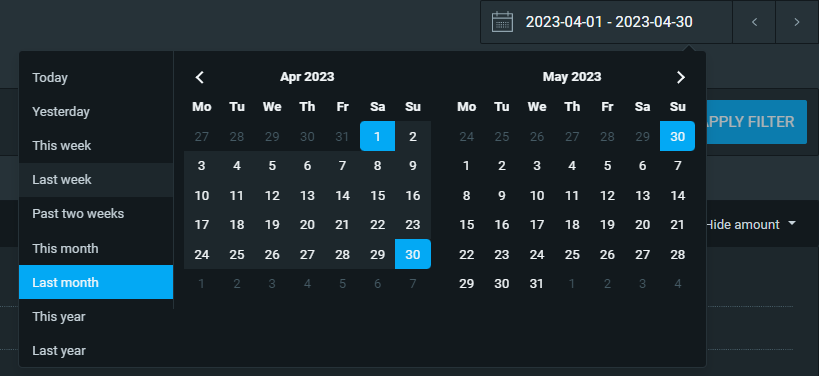The height and width of the screenshot is (376, 819).
Task: Select This month preset
Action: [96, 248]
